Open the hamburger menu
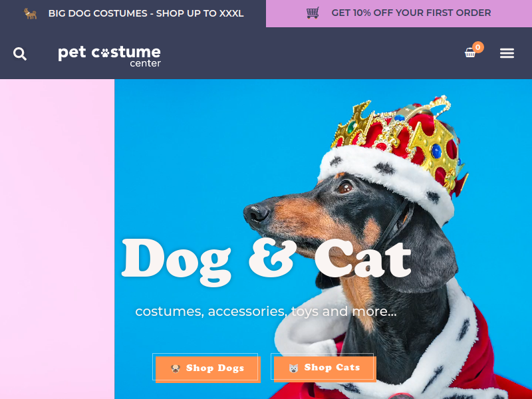Screen dimensions: 532x399 tap(507, 53)
